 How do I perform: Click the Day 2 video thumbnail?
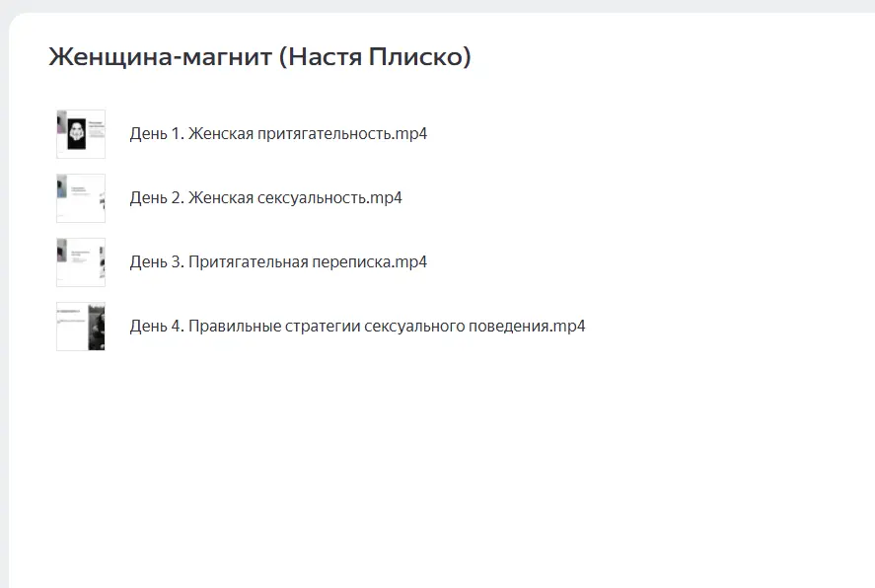click(81, 198)
